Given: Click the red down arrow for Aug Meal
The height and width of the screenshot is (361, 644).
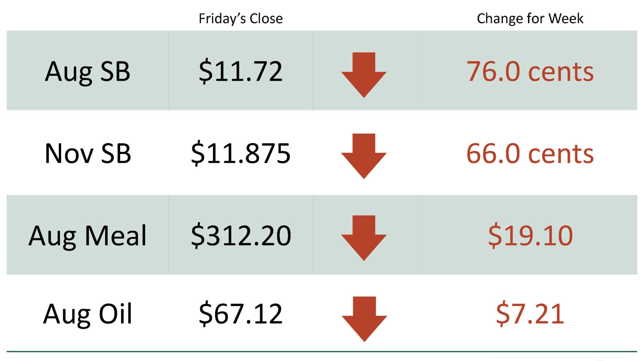Looking at the screenshot, I should (364, 238).
